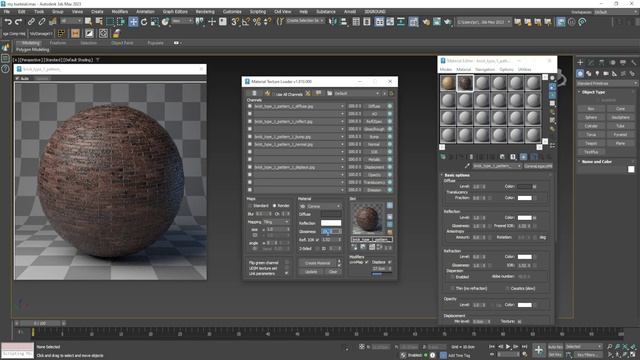Open the Modifiers menu

[120, 11]
